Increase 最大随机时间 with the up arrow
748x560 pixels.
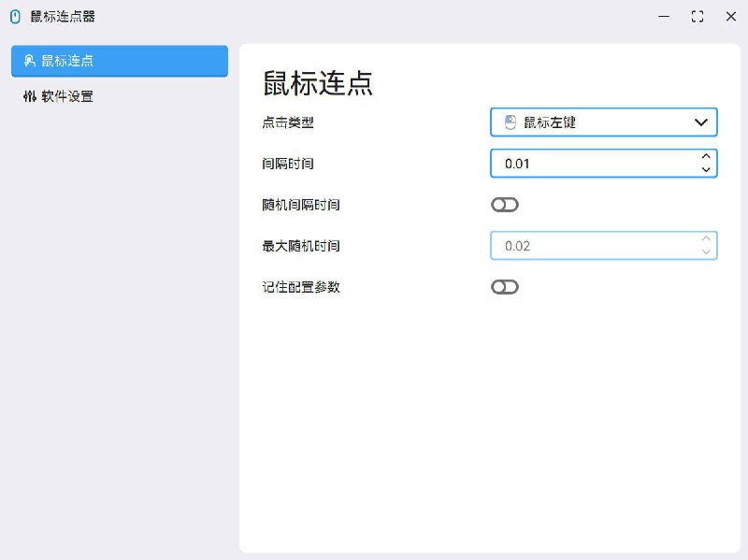[x=706, y=238]
